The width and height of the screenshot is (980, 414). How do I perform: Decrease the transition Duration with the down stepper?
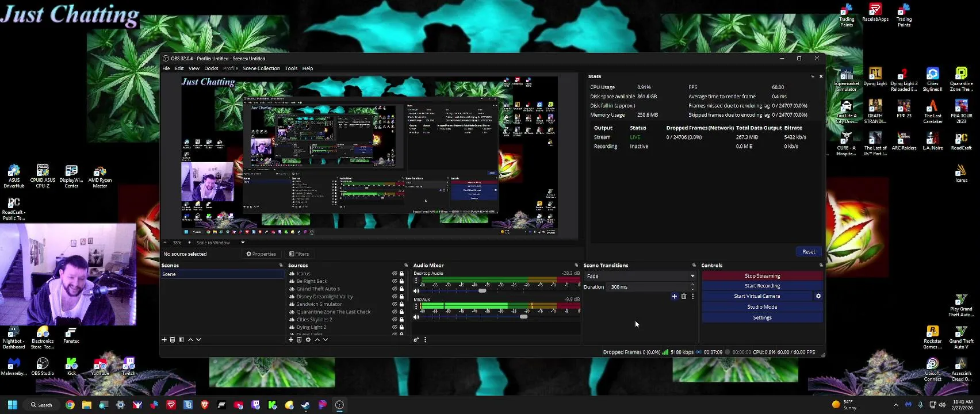coord(692,289)
